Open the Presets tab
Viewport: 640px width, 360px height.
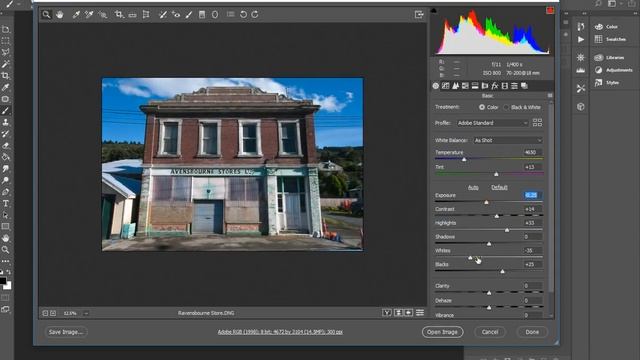pos(514,86)
